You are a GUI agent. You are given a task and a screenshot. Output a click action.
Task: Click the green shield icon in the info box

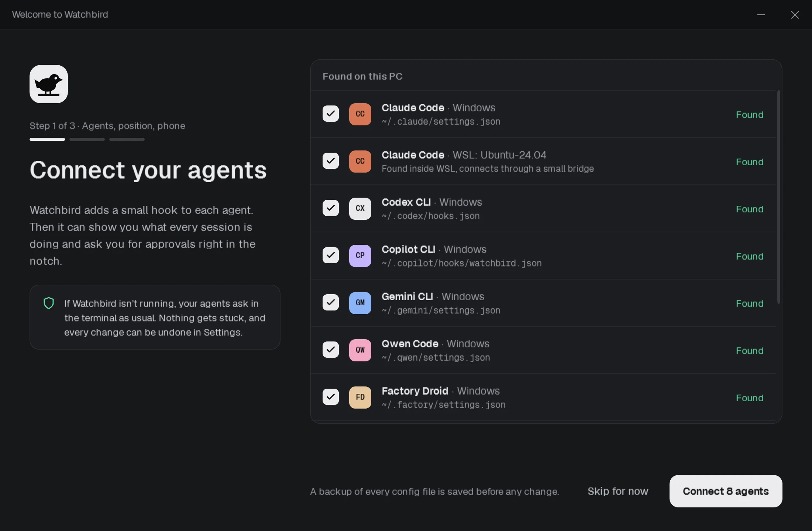49,303
